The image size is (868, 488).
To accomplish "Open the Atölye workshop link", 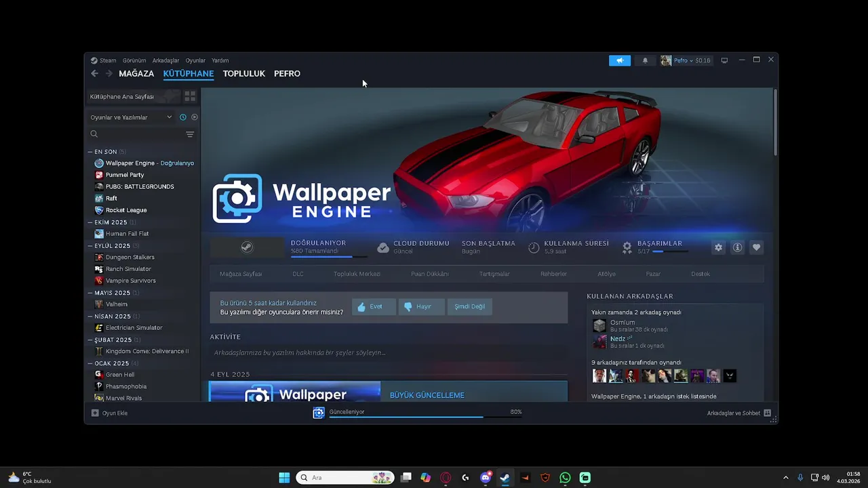I will pos(606,274).
